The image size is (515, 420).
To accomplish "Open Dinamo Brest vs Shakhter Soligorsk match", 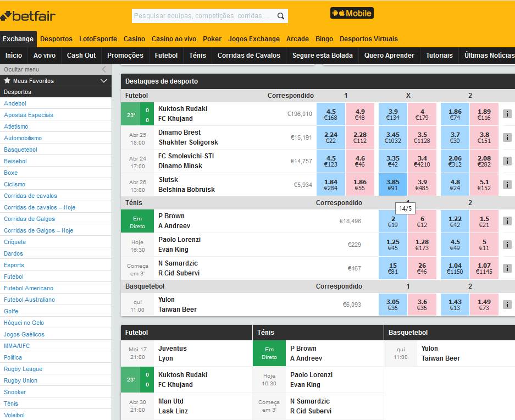I will 188,137.
